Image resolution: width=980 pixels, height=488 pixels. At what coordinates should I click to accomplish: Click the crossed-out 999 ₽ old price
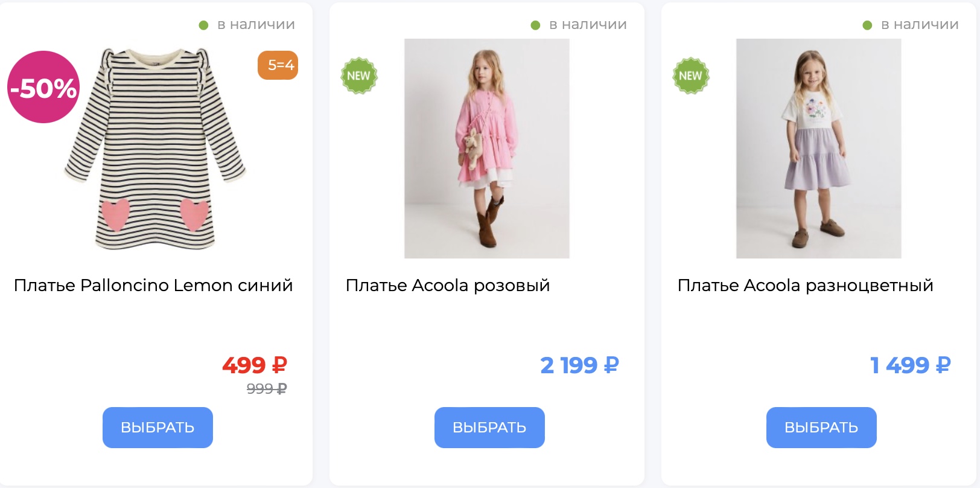tap(267, 388)
